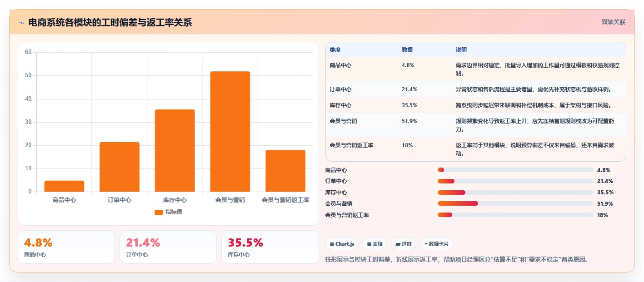
Task: Click the 商品中心 label in the progress list
Action: [x=336, y=170]
